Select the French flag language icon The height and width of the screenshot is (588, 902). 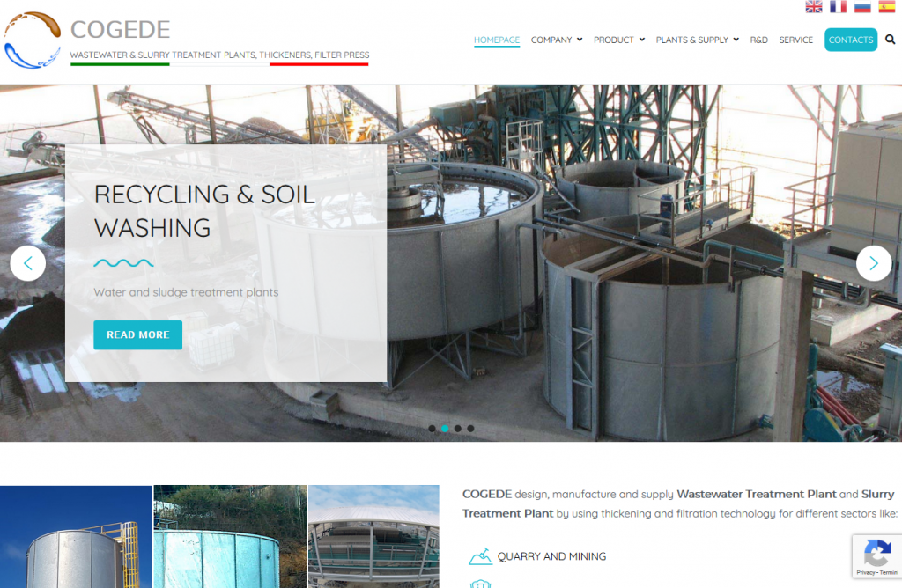[x=839, y=6]
